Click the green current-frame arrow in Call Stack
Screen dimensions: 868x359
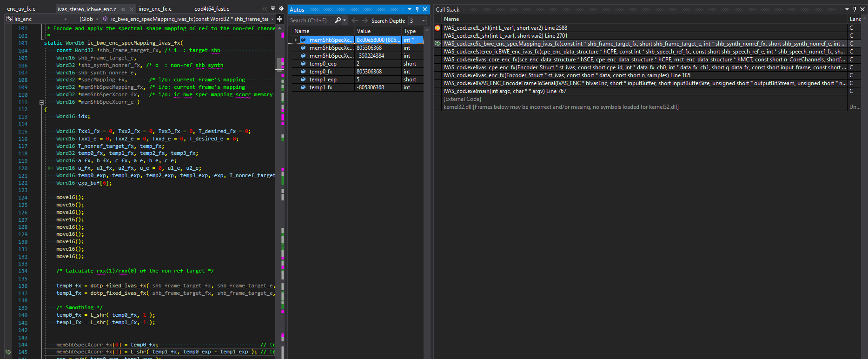point(437,44)
